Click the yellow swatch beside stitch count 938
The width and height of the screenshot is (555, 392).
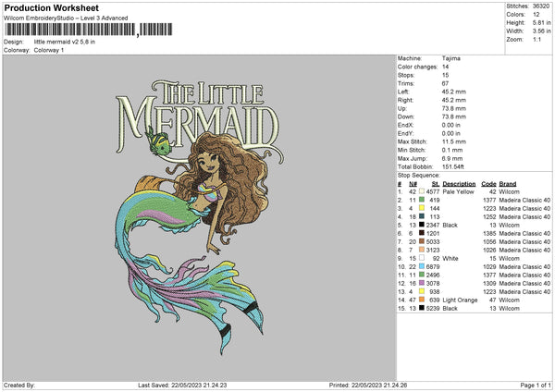[422, 291]
